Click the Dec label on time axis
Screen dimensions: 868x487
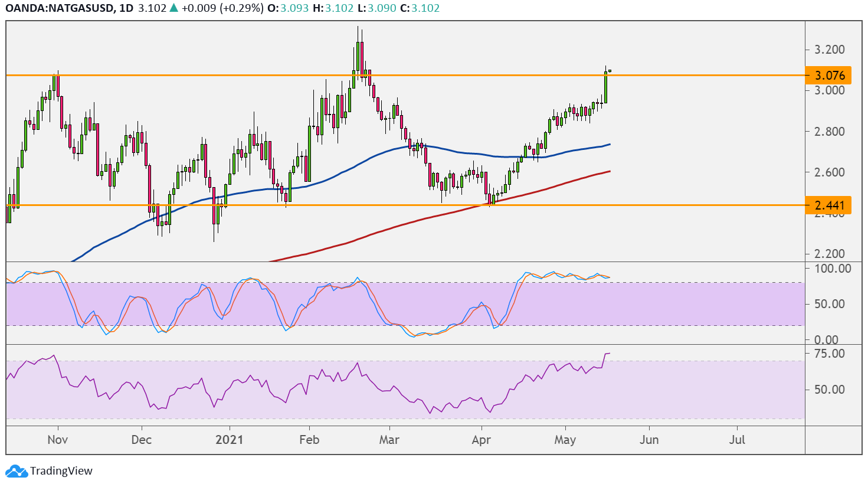[142, 440]
